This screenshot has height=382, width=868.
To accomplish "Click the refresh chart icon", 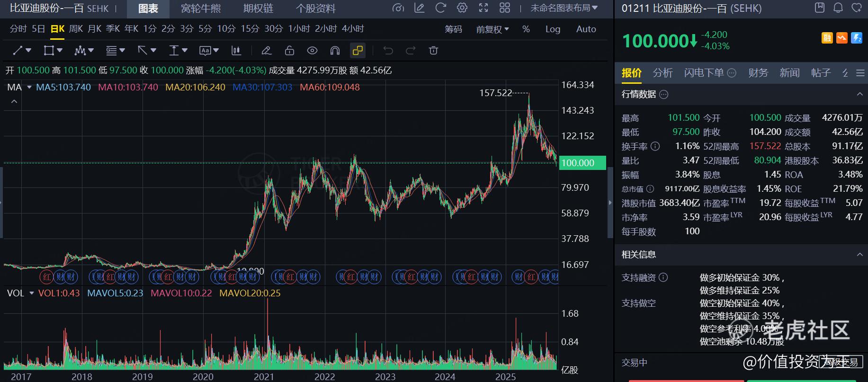I will (441, 8).
